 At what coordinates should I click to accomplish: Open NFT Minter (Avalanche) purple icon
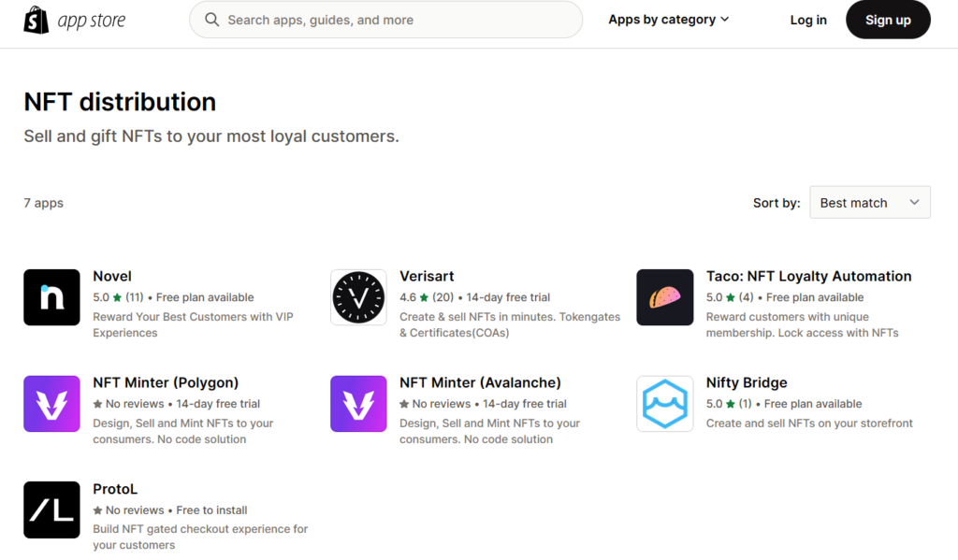358,404
